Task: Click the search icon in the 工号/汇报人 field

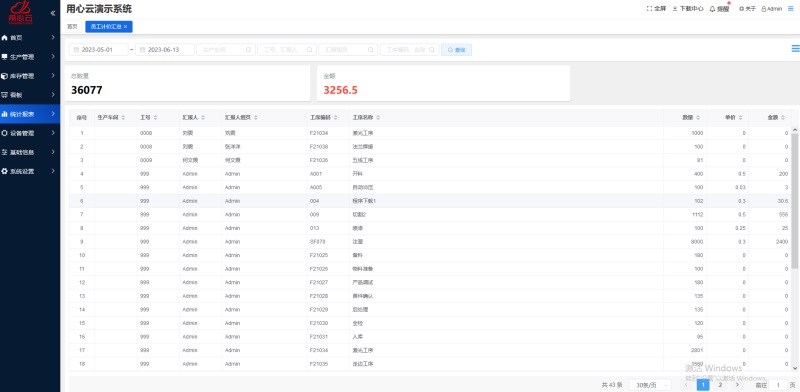Action: click(309, 50)
